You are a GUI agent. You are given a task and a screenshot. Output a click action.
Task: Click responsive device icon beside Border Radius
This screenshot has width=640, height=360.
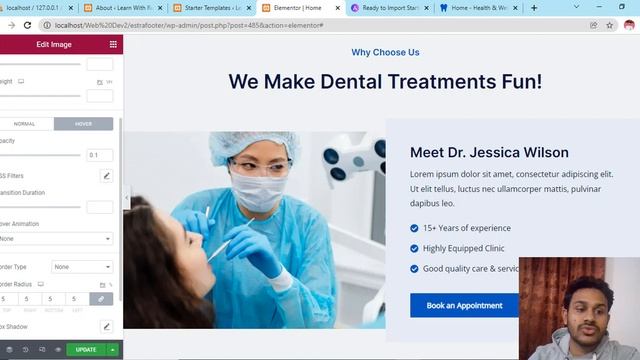pos(40,284)
